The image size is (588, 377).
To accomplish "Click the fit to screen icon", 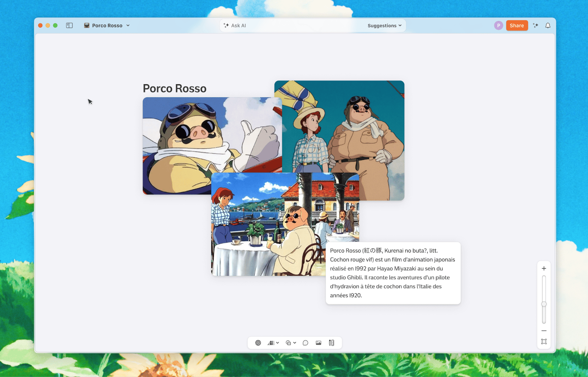I will pyautogui.click(x=544, y=342).
